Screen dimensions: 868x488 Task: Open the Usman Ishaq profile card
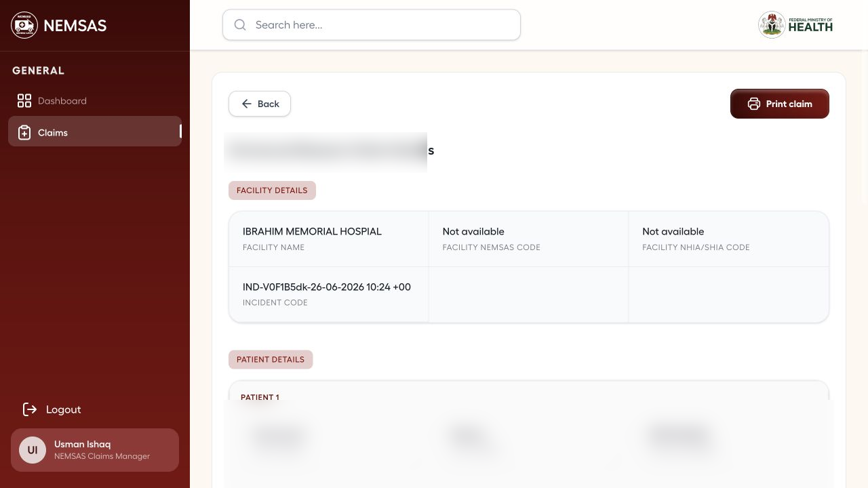click(x=95, y=450)
